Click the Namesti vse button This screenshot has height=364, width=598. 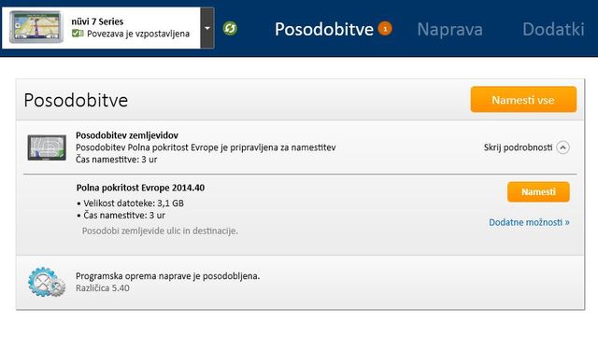coord(523,99)
